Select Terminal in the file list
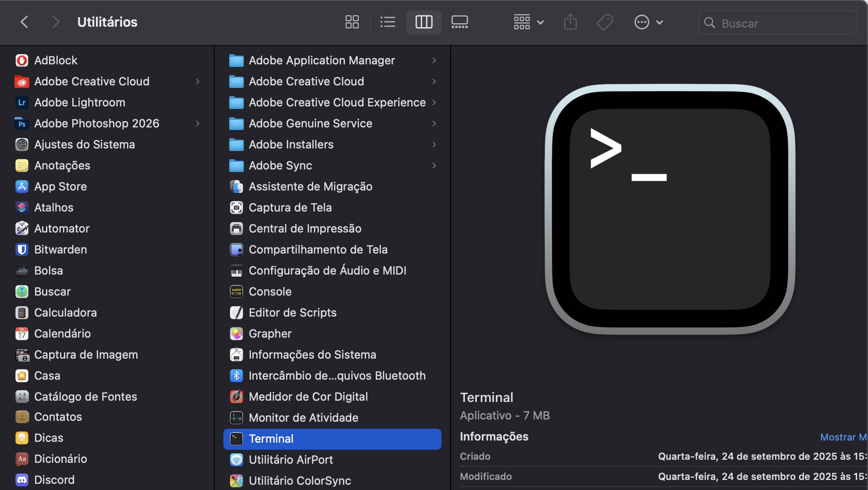868x490 pixels. pyautogui.click(x=271, y=438)
